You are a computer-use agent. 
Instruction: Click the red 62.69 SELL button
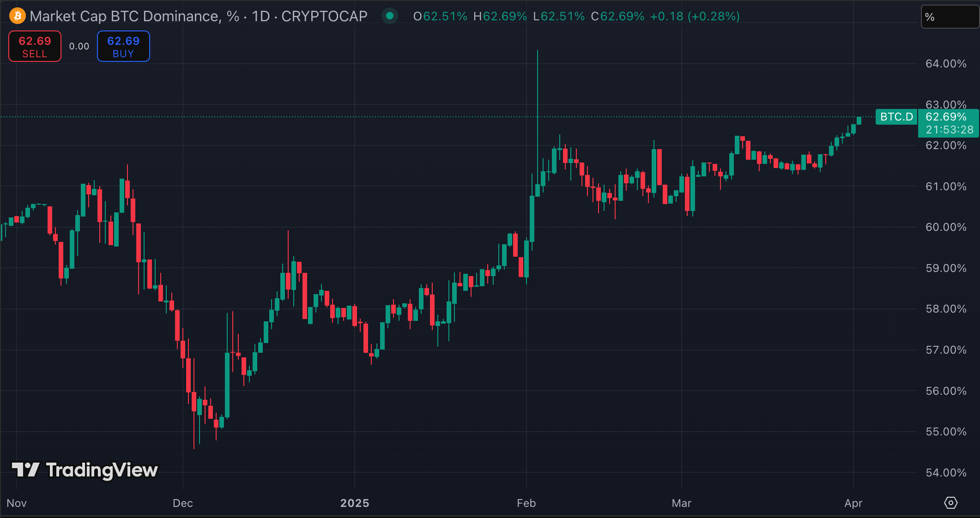(35, 46)
